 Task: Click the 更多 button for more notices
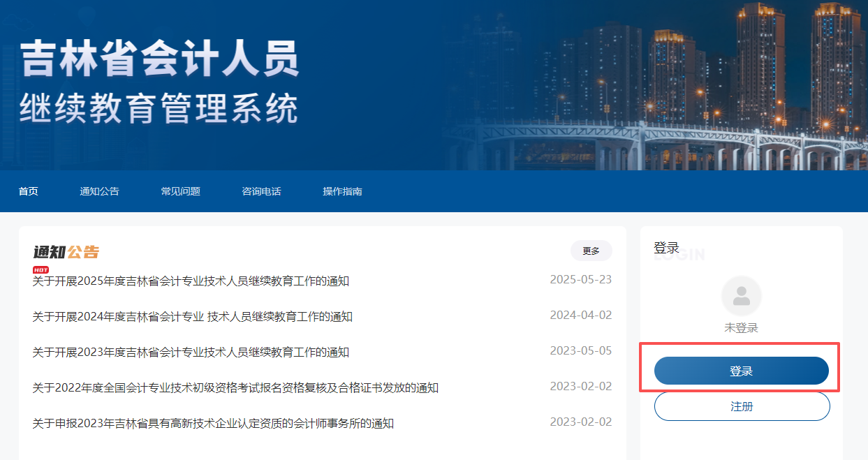[590, 251]
